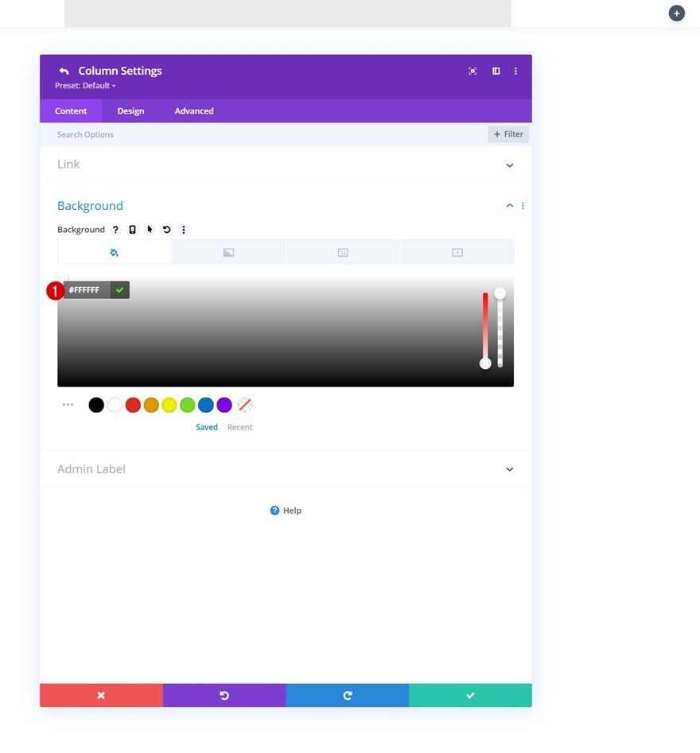Expand the Admin Label section
The width and height of the screenshot is (700, 753).
[286, 469]
